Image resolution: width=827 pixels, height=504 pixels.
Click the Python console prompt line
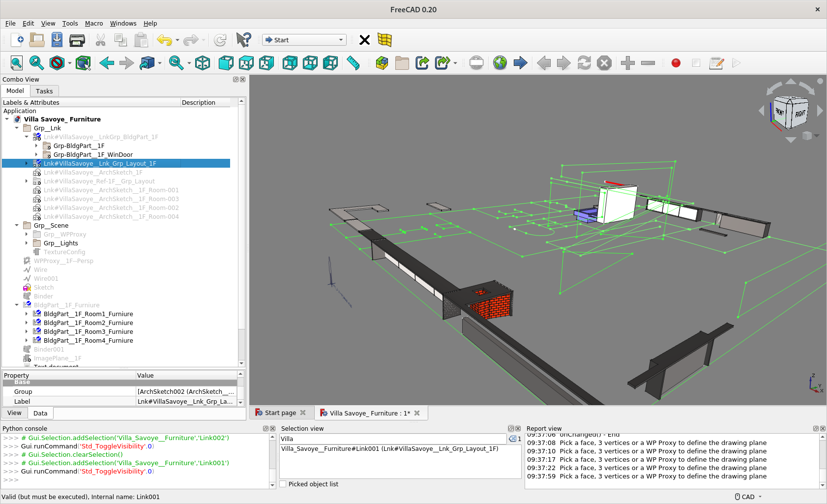tap(135, 480)
